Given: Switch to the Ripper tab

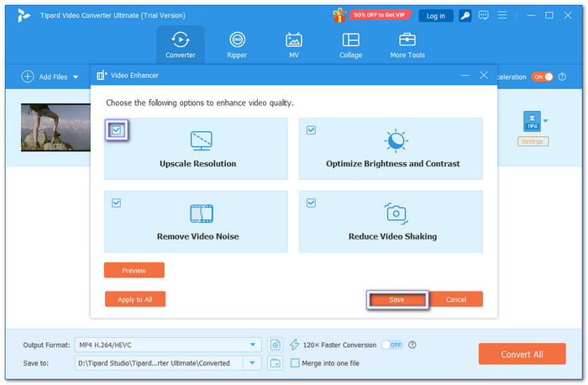Looking at the screenshot, I should [238, 45].
